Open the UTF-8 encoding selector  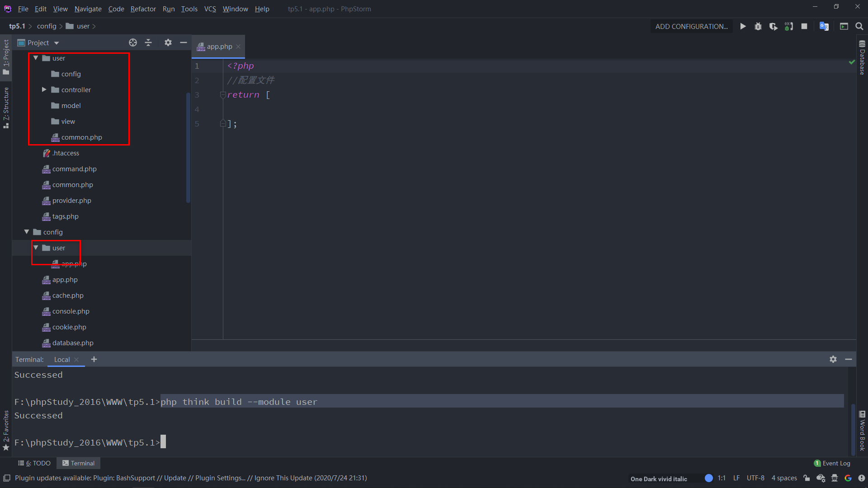tap(755, 478)
